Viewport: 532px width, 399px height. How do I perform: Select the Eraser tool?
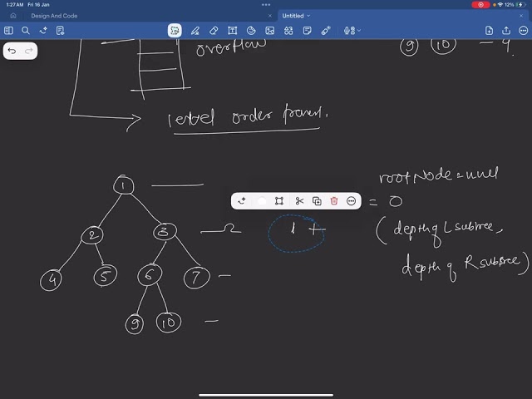click(x=214, y=31)
